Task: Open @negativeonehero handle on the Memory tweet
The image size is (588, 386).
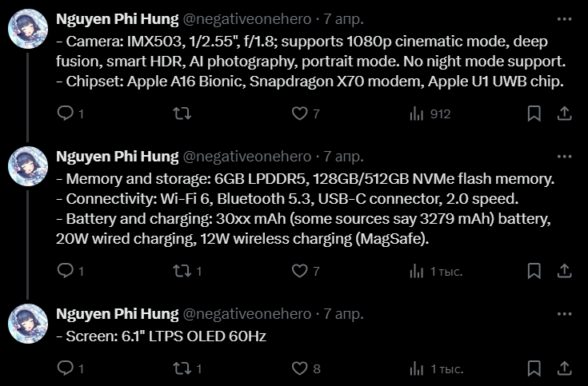Action: click(247, 156)
